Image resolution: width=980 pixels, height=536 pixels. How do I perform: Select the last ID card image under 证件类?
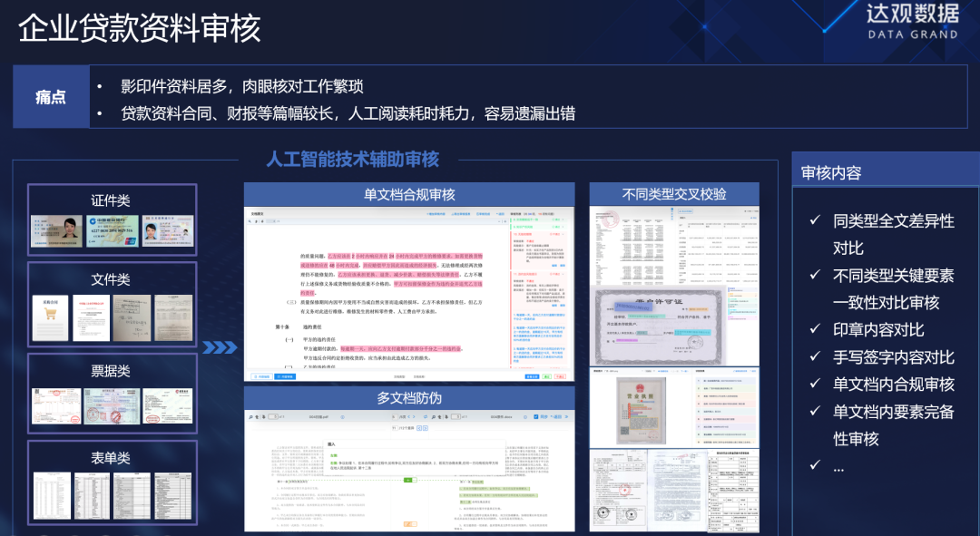[x=168, y=231]
